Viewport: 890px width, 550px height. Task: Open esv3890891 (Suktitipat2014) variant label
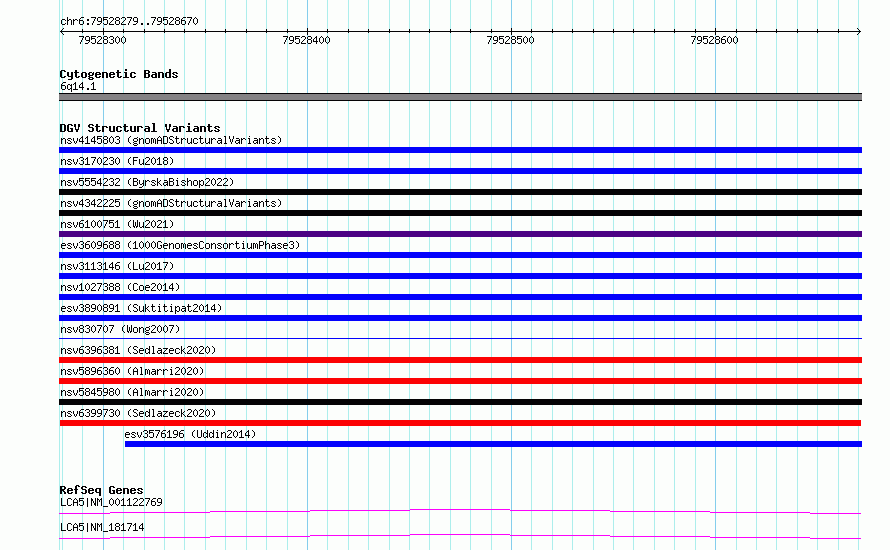[141, 308]
